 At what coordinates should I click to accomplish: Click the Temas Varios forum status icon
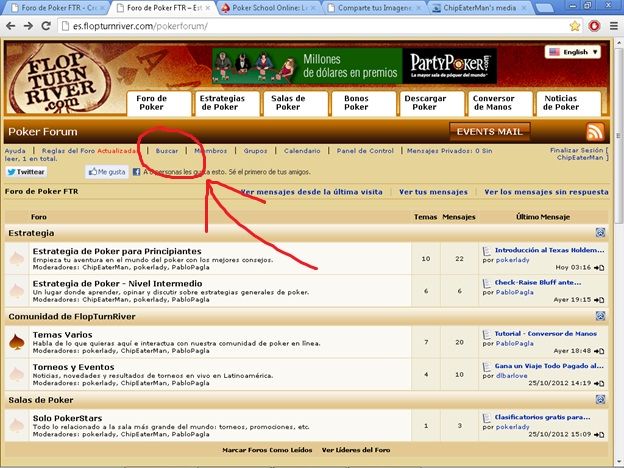pos(16,343)
